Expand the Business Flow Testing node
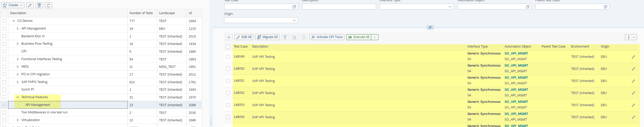644x127 pixels. pos(17,44)
